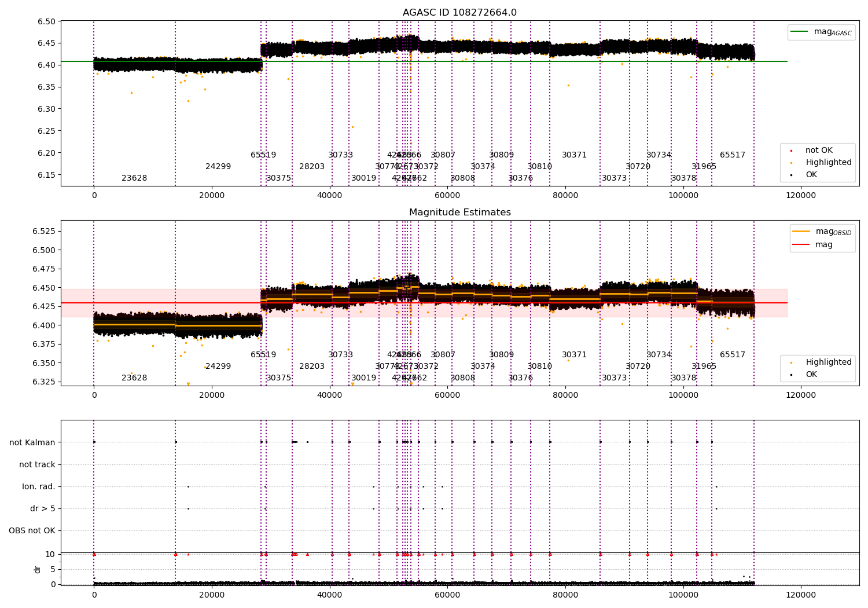868x608 pixels.
Task: Click obsid label 30810 in the top plot
Action: coord(540,167)
